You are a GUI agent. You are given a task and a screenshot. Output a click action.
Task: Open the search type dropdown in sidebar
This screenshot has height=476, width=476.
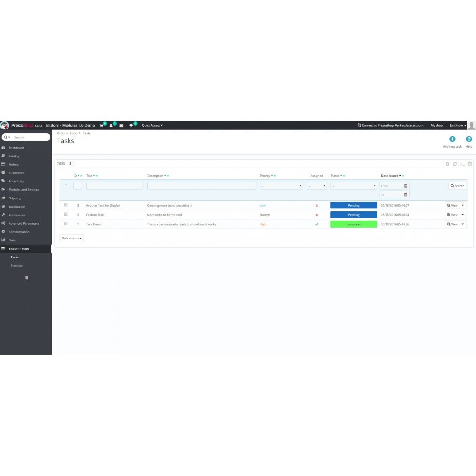click(x=7, y=137)
